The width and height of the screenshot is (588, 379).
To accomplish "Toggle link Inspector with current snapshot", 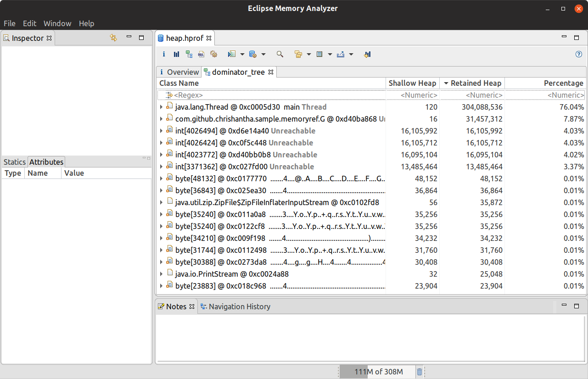I will [113, 37].
